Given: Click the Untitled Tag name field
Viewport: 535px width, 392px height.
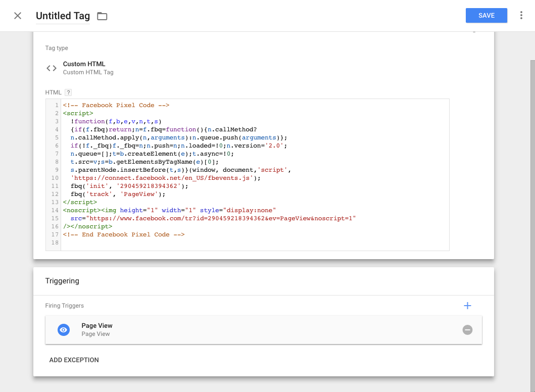Looking at the screenshot, I should 63,16.
